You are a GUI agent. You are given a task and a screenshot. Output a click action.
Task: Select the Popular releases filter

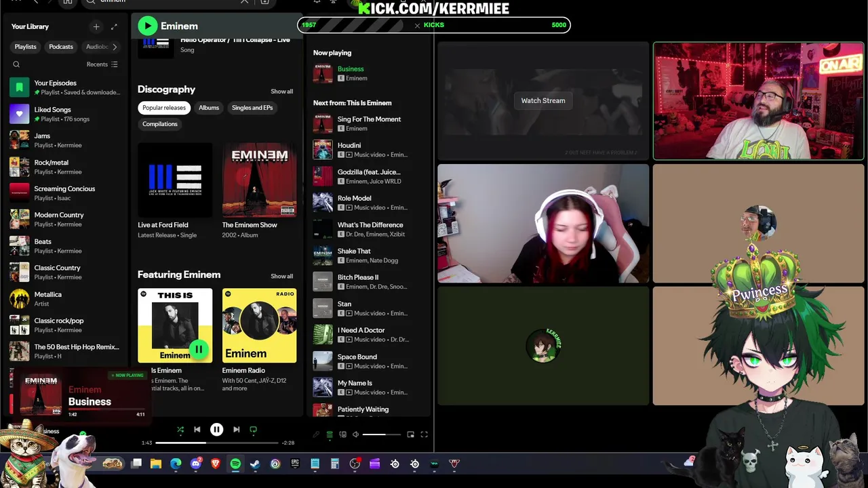[164, 108]
